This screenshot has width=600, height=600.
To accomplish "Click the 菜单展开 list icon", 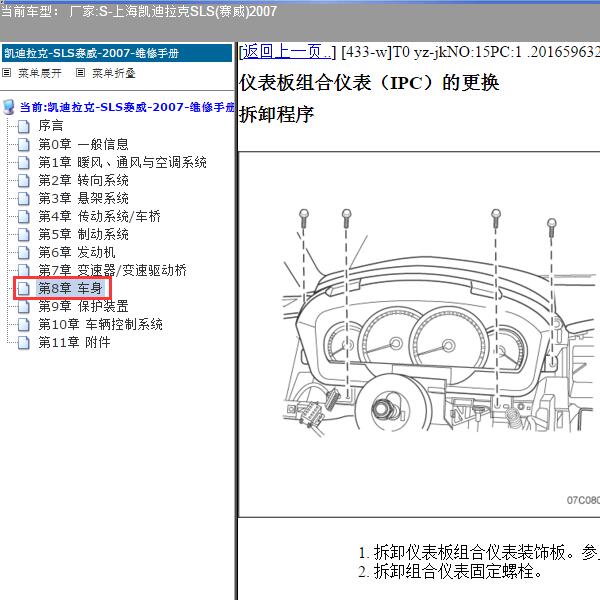I will 7,73.
